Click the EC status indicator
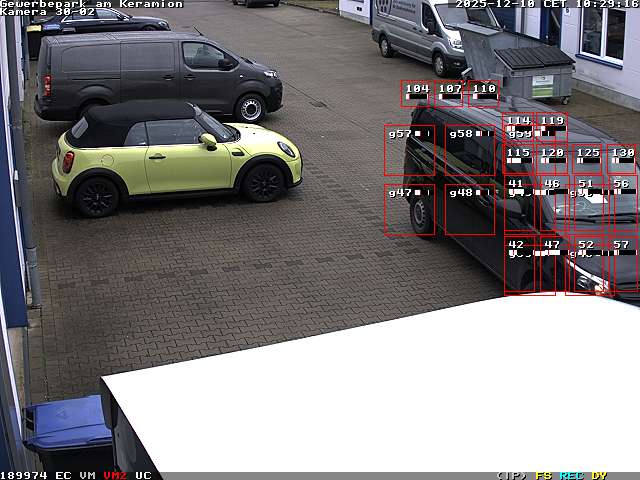Screen dimensions: 640x480 (x=63, y=475)
